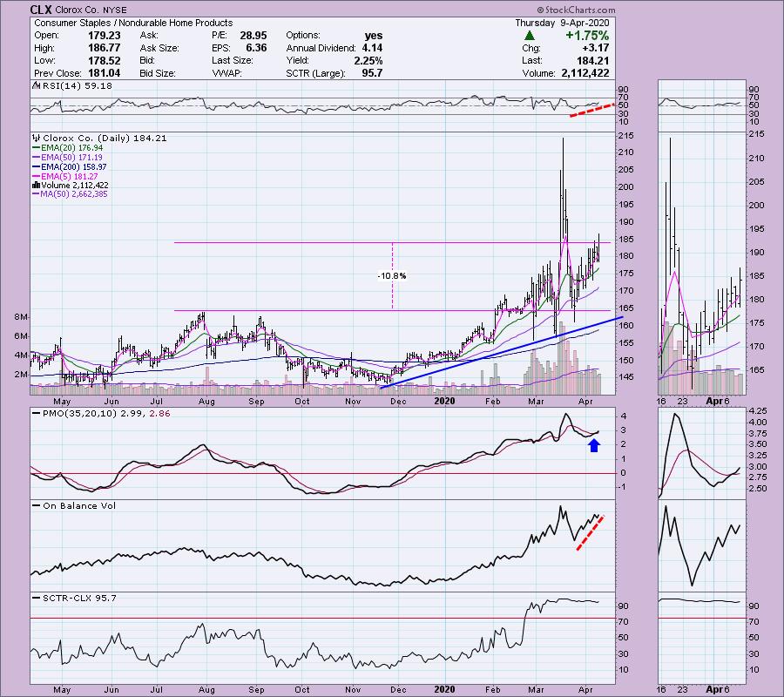Click the Low price 178.52
The height and width of the screenshot is (697, 784).
pyautogui.click(x=104, y=60)
